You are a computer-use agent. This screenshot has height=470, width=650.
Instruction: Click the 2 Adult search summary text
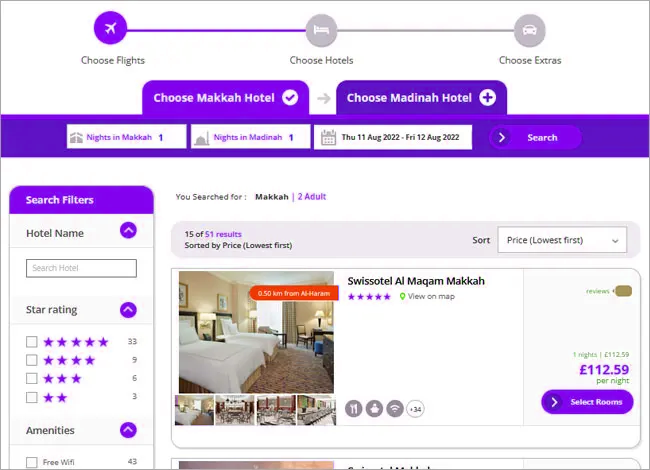(x=312, y=197)
